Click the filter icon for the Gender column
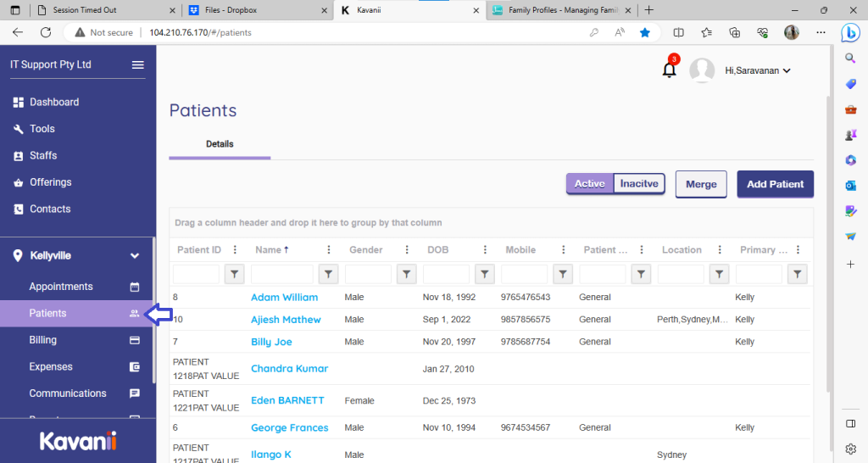Screen dimensions: 868x463 [x=407, y=274]
